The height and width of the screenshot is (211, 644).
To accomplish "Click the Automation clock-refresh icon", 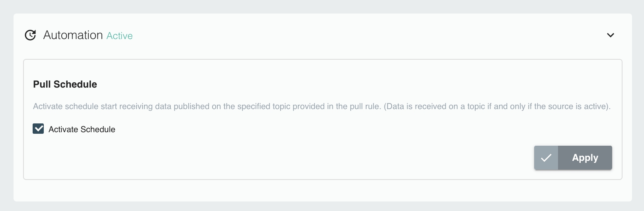I will [31, 35].
